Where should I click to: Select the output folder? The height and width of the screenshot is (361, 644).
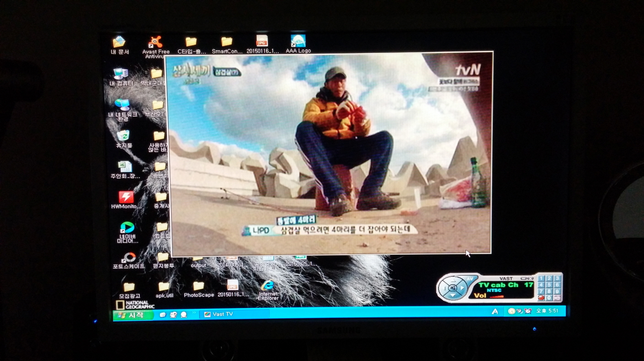[x=198, y=263]
